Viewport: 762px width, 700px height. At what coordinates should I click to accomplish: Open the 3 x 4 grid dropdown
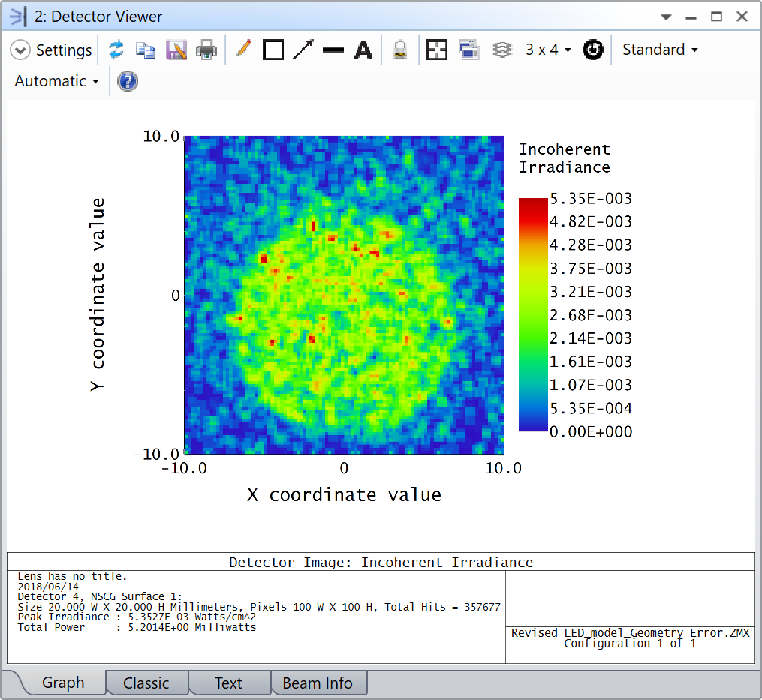(x=548, y=50)
